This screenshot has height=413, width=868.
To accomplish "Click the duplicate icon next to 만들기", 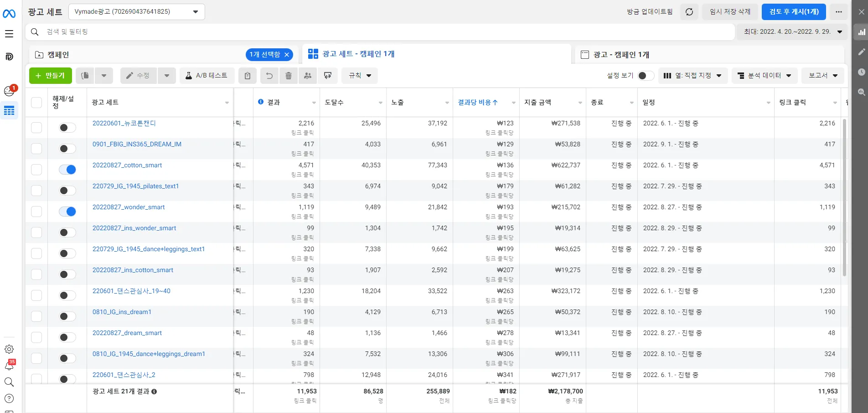I will tap(84, 76).
